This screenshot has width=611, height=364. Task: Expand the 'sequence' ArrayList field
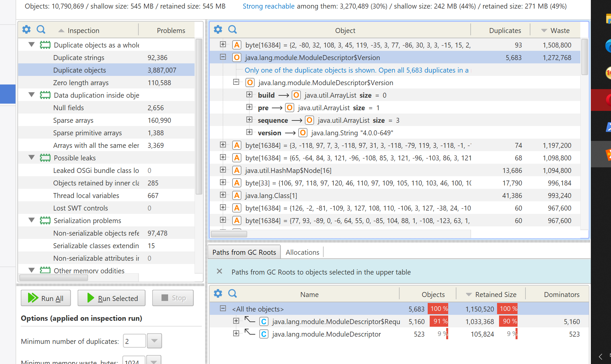pos(249,120)
